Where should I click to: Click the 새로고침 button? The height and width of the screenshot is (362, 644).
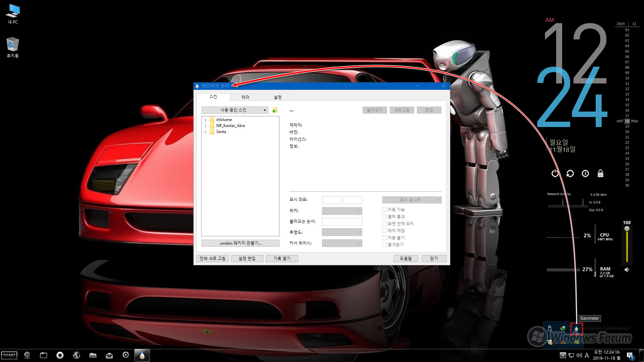(402, 110)
